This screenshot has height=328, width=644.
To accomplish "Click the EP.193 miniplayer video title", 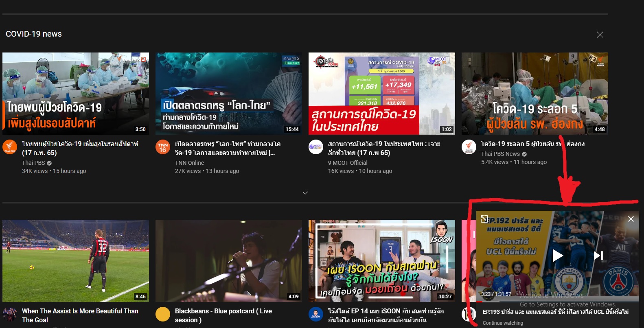I will pyautogui.click(x=556, y=312).
